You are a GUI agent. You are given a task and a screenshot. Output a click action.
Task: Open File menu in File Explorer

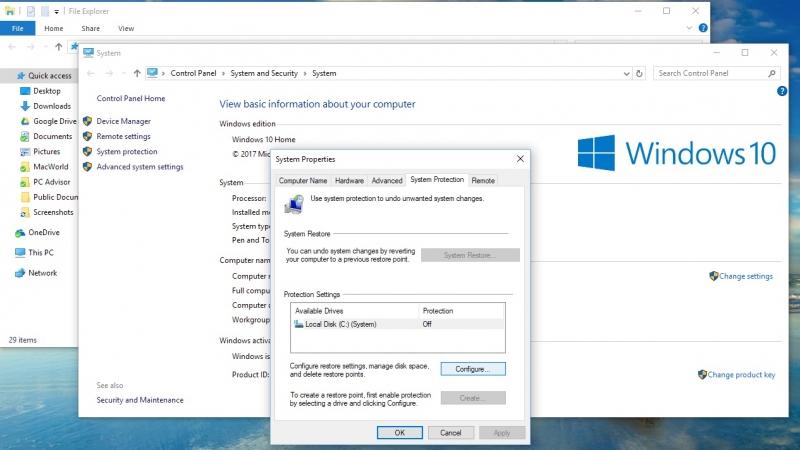[17, 29]
